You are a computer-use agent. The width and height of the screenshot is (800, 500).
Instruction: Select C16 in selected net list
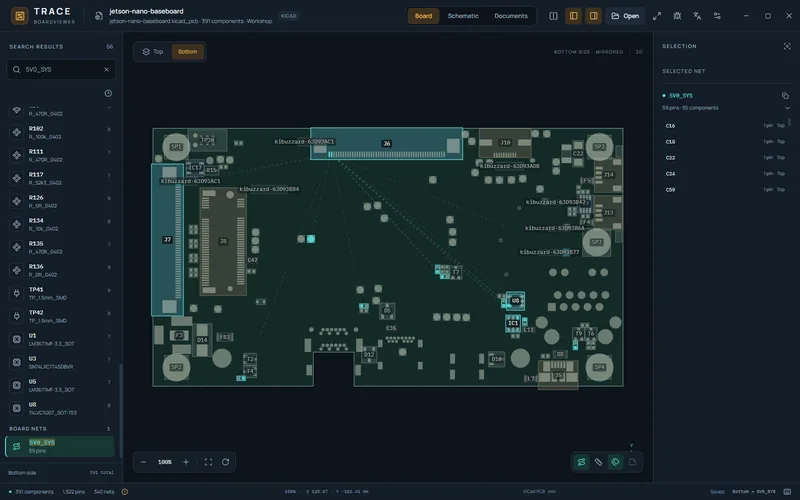pos(724,126)
